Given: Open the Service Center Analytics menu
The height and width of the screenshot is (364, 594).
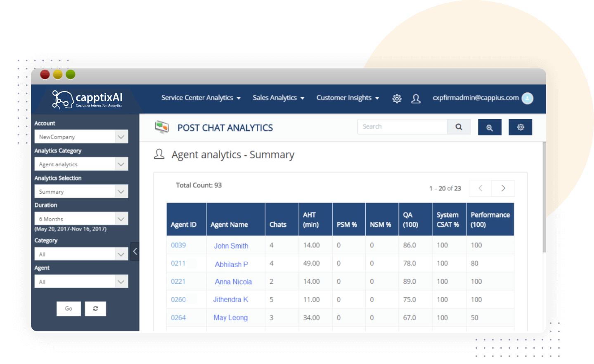Looking at the screenshot, I should 201,98.
